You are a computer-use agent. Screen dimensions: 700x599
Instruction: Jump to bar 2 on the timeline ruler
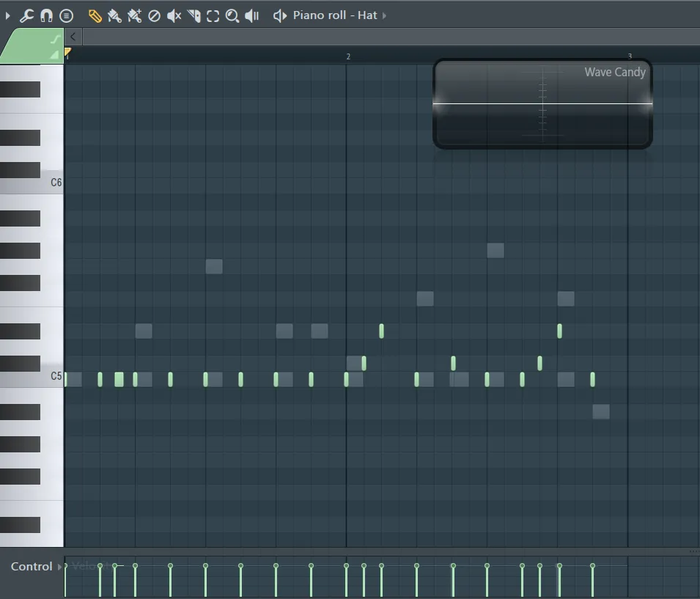pyautogui.click(x=348, y=56)
